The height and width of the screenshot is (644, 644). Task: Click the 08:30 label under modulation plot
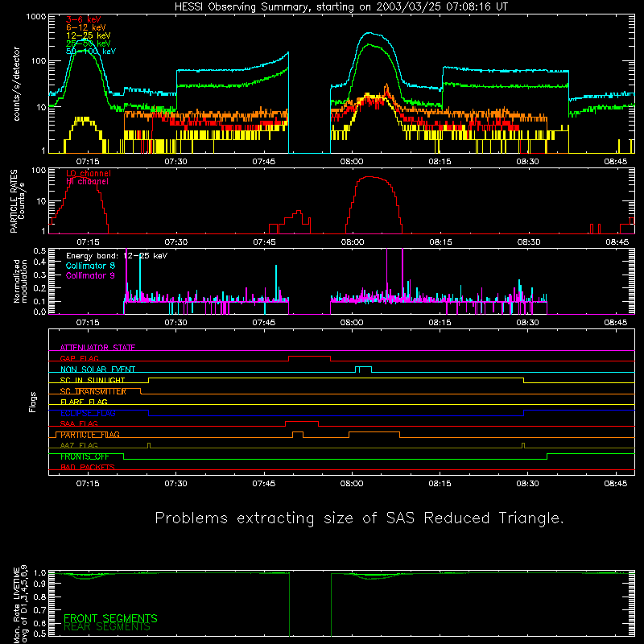click(528, 323)
